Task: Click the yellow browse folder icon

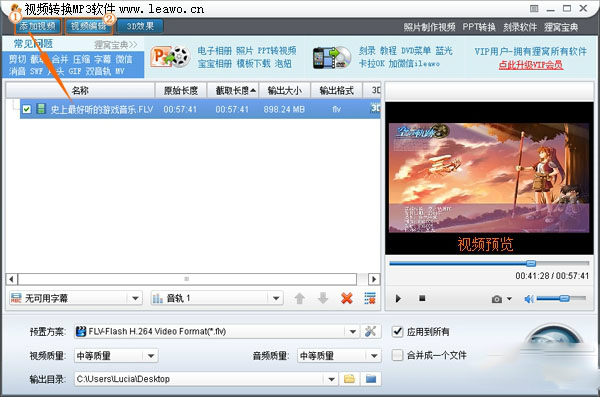Action: [349, 379]
